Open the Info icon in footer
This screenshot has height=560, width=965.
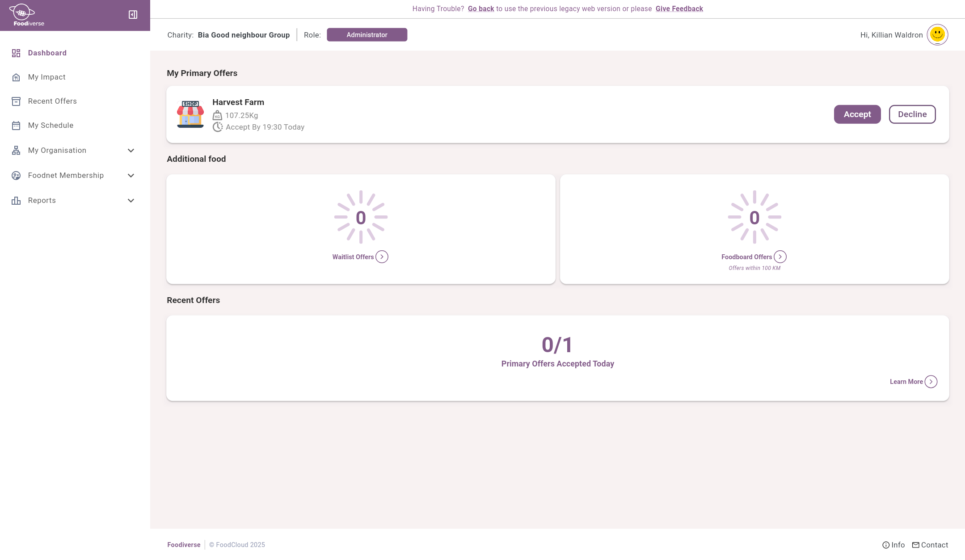pyautogui.click(x=885, y=545)
